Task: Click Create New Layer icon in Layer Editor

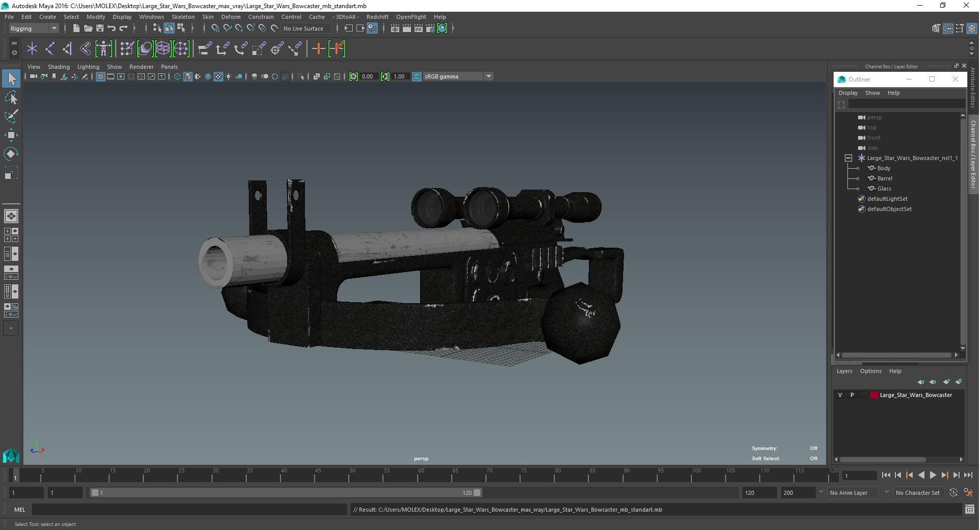Action: [947, 382]
